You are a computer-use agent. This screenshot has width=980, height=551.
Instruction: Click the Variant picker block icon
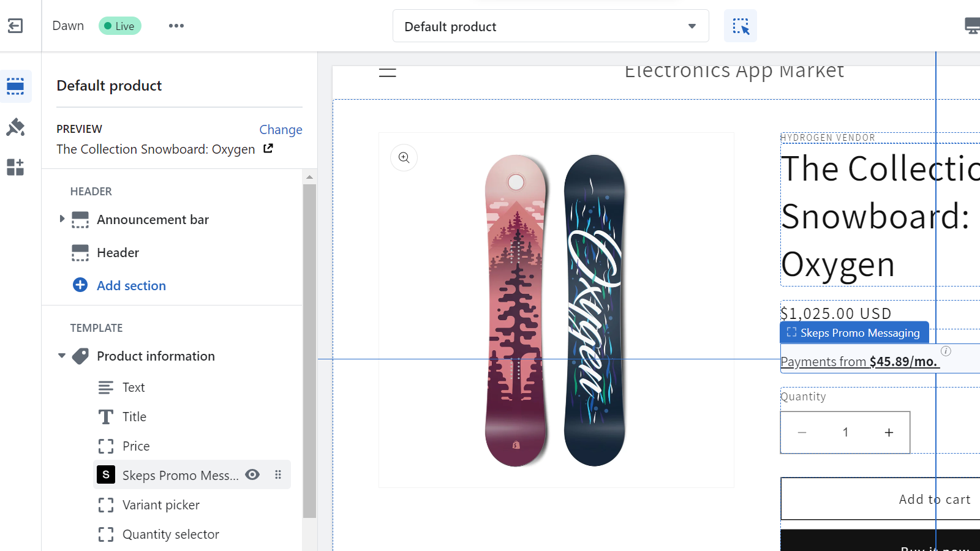(106, 505)
